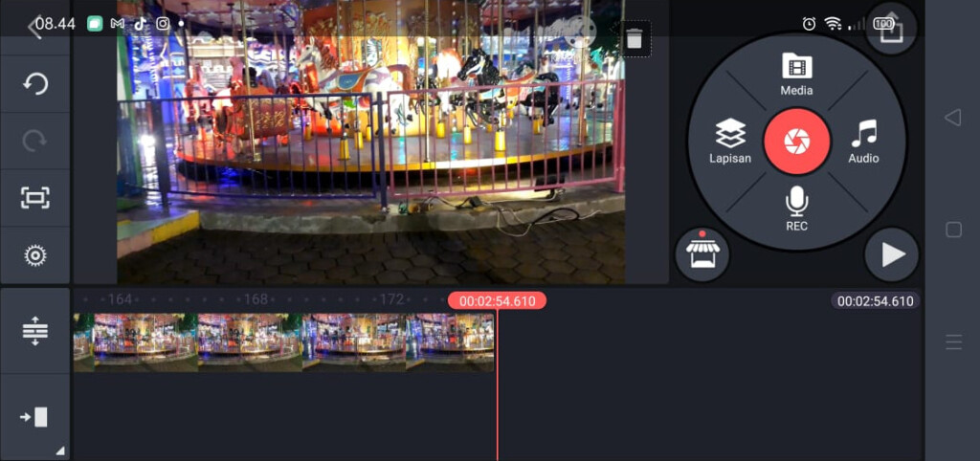Viewport: 980px width, 461px height.
Task: Open the Media browser
Action: pyautogui.click(x=796, y=75)
